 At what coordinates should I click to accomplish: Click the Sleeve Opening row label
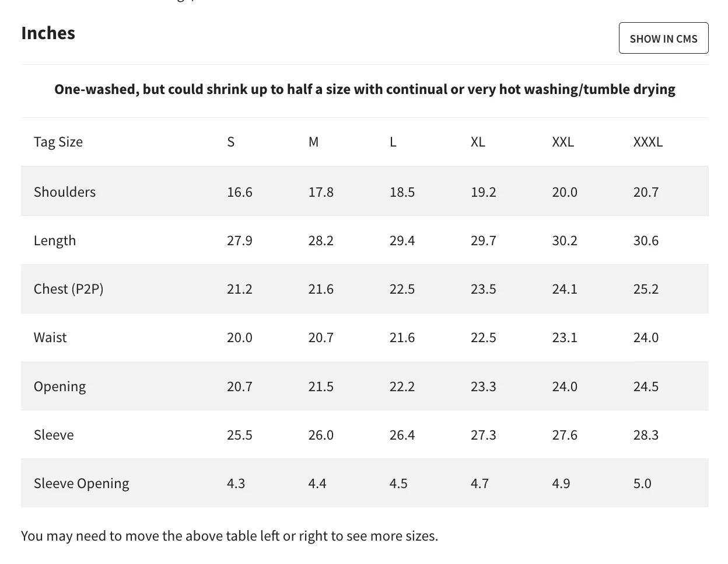point(82,483)
